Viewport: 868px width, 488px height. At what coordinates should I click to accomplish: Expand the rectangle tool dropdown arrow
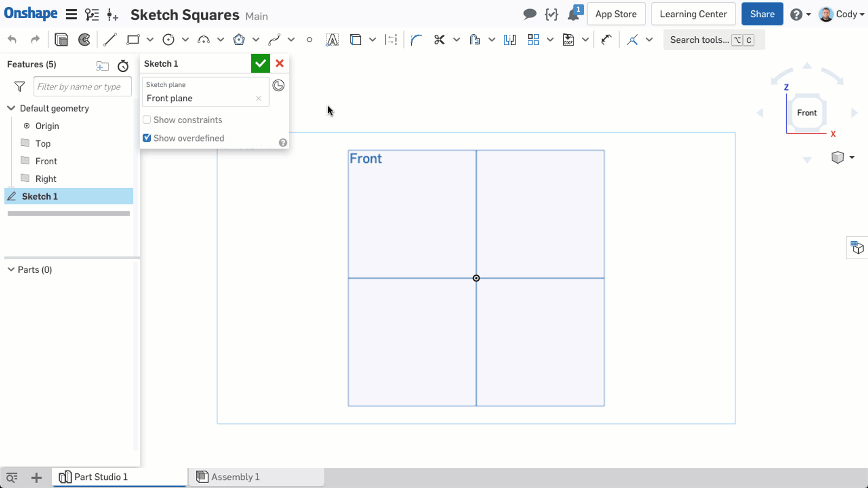point(150,40)
